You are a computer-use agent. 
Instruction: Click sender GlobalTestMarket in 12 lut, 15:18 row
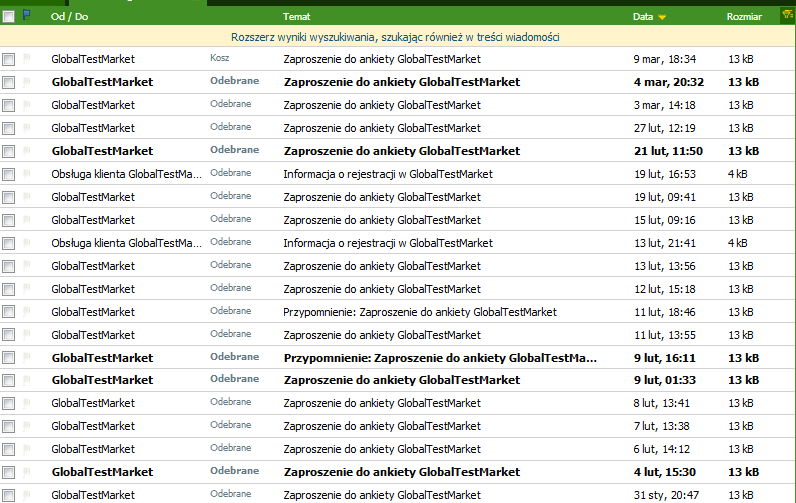tap(93, 289)
